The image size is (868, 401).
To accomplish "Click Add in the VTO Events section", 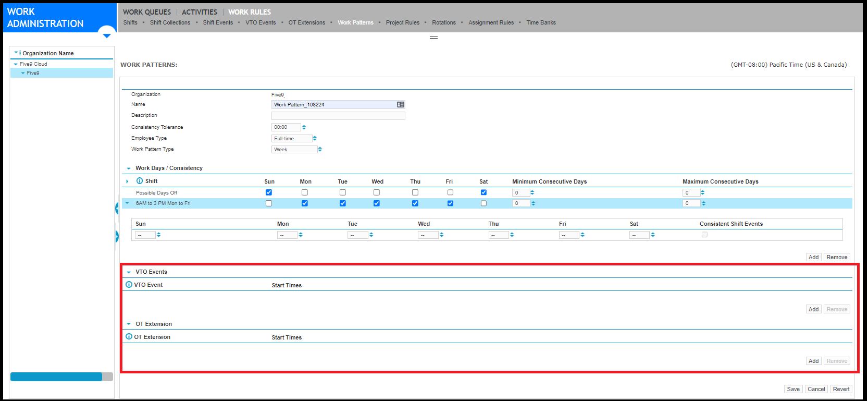I will (x=813, y=309).
